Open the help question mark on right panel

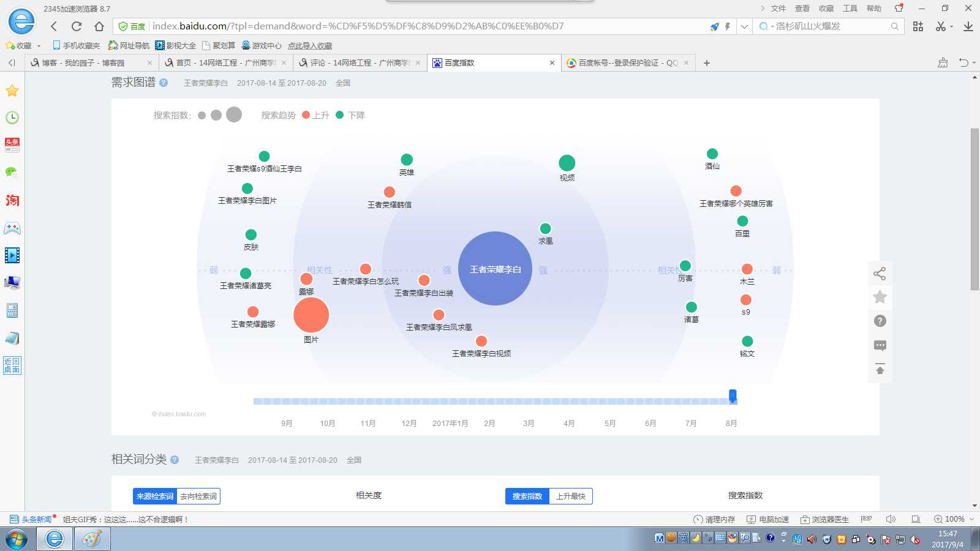click(880, 321)
